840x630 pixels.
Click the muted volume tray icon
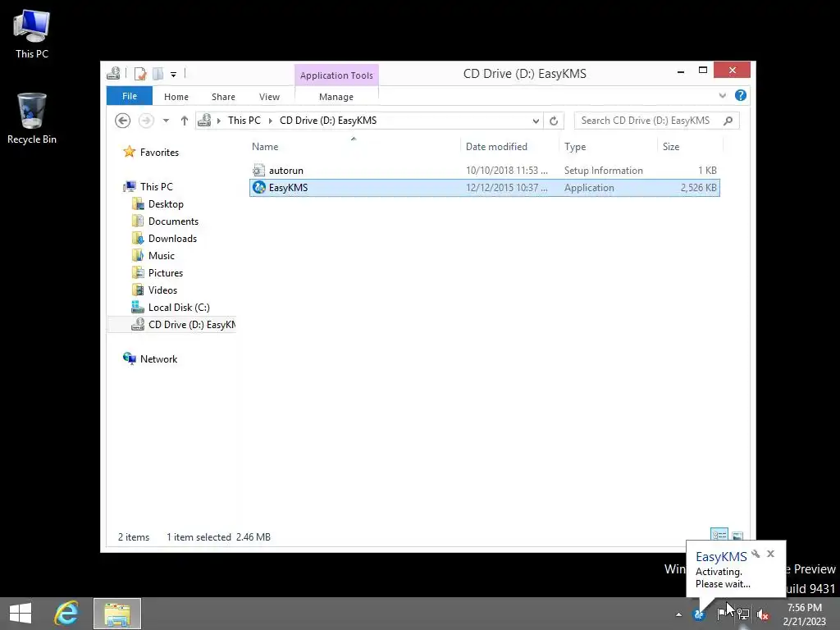pos(763,614)
